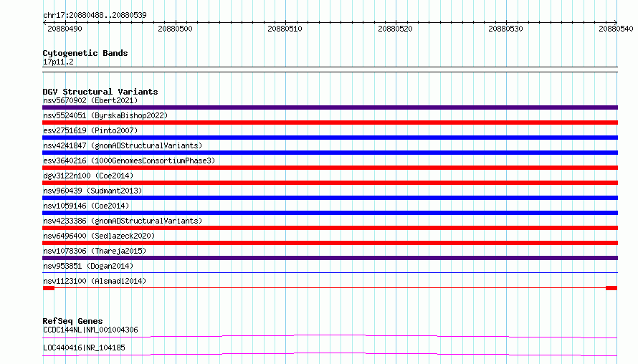Click the magenta line under LOC440416
This screenshot has height=364, width=638.
330,354
